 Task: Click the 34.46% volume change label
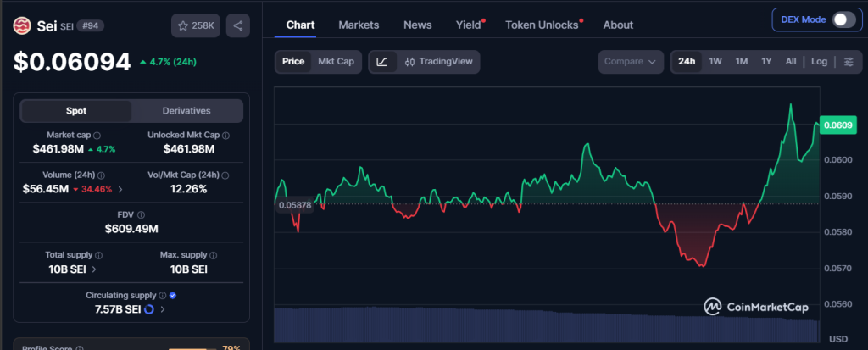[92, 189]
